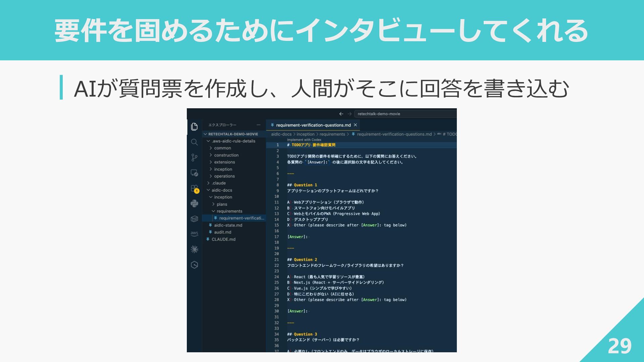Open the aidlc-state.md file
This screenshot has height=362, width=644.
click(x=228, y=225)
